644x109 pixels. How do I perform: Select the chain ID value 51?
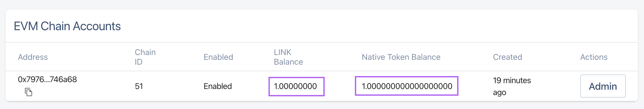[139, 86]
